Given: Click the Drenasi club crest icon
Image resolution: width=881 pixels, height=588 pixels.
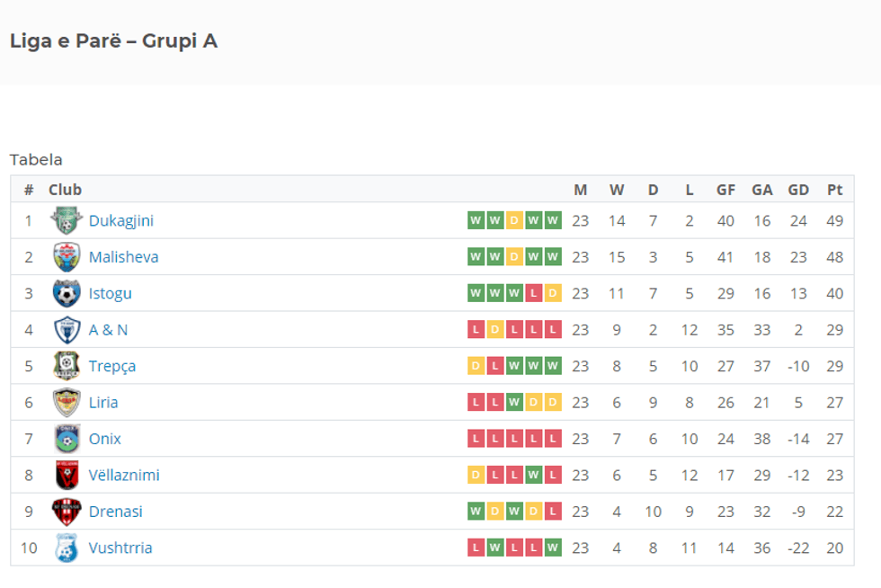Looking at the screenshot, I should (x=67, y=512).
